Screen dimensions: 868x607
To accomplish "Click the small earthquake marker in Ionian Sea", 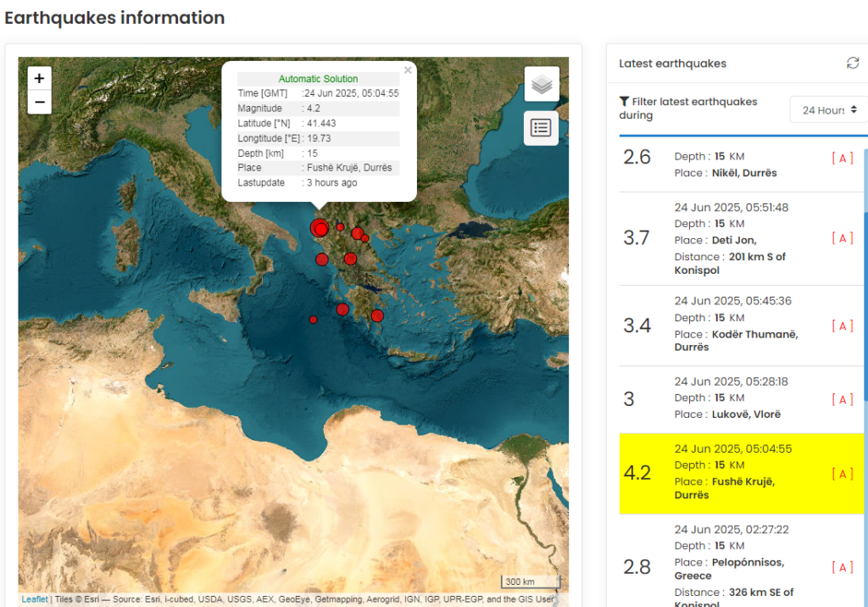I will [313, 320].
